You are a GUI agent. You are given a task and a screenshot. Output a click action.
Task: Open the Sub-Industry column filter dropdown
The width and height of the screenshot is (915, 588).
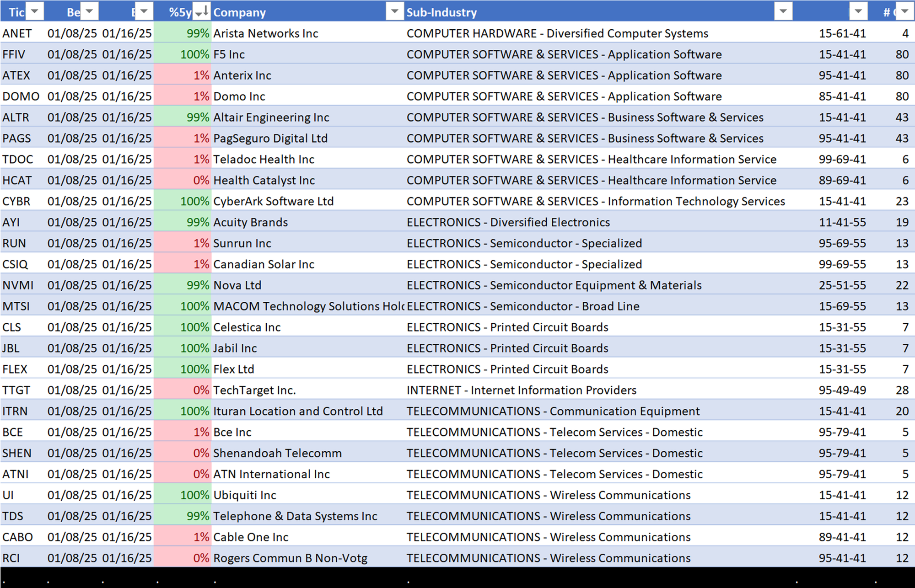783,12
